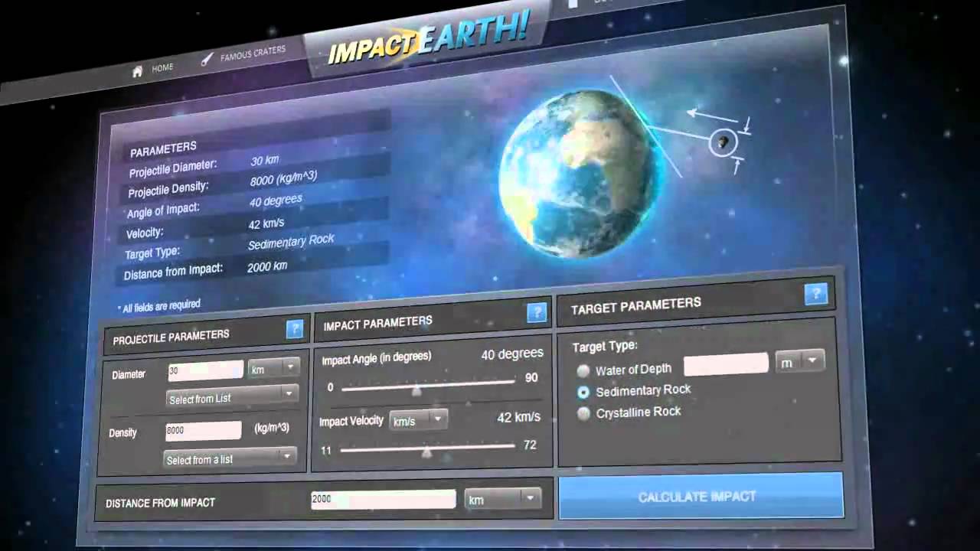This screenshot has width=980, height=551.
Task: Open help for Impact Parameters
Action: tap(537, 311)
